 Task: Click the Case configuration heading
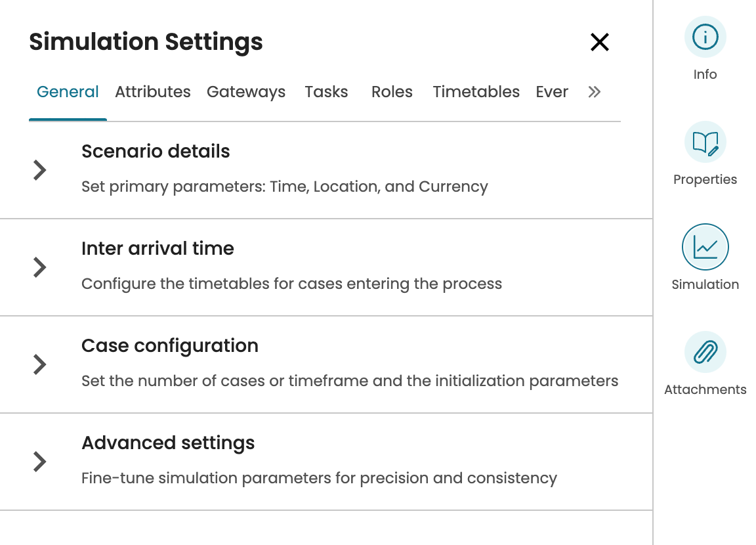[170, 346]
